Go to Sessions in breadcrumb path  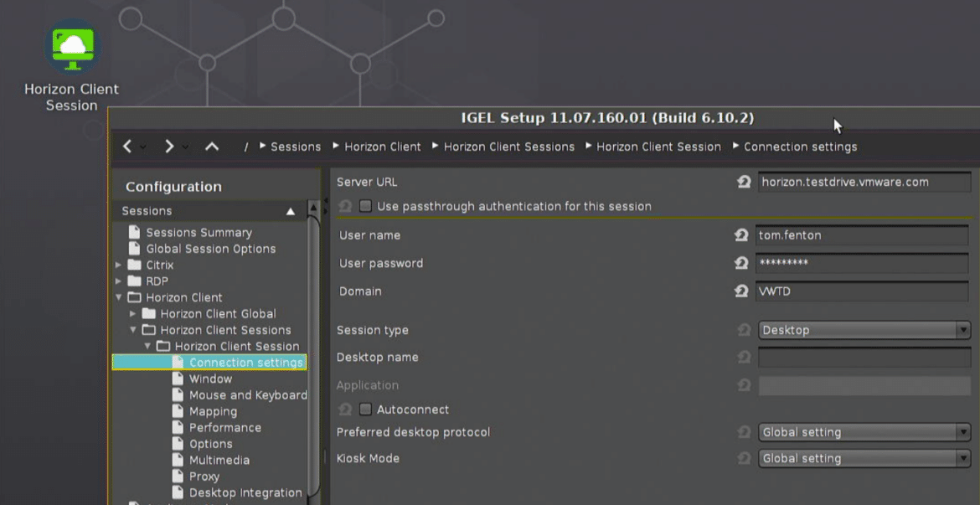point(296,147)
